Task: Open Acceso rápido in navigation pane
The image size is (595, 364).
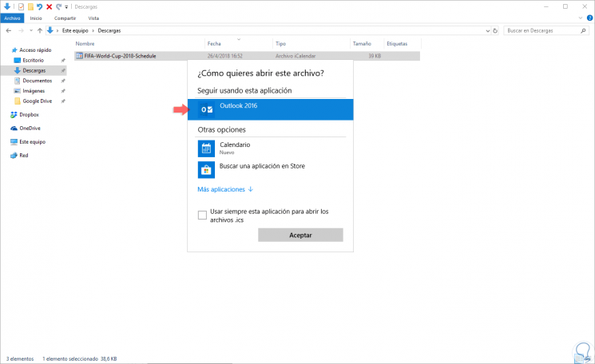Action: (x=35, y=50)
